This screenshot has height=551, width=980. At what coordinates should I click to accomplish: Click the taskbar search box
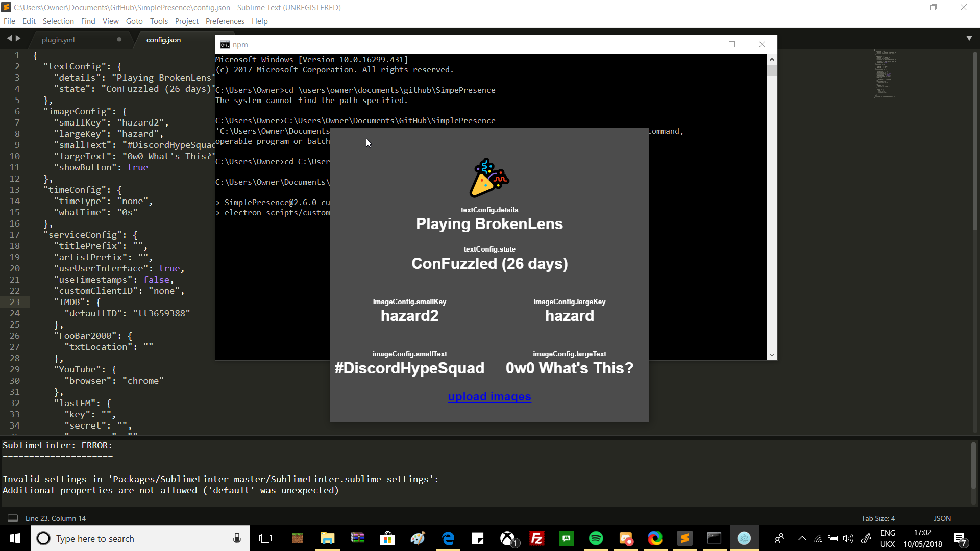(140, 538)
